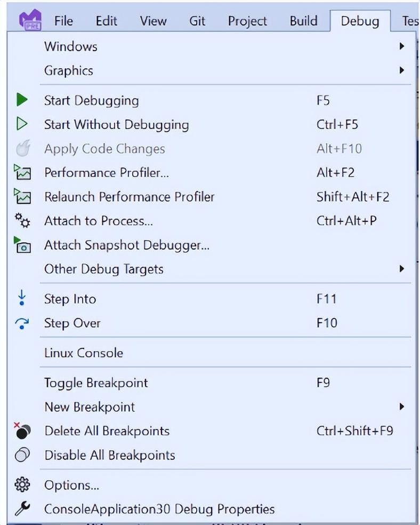Screen dimensions: 420x525
Task: Open the Project menu
Action: point(247,21)
